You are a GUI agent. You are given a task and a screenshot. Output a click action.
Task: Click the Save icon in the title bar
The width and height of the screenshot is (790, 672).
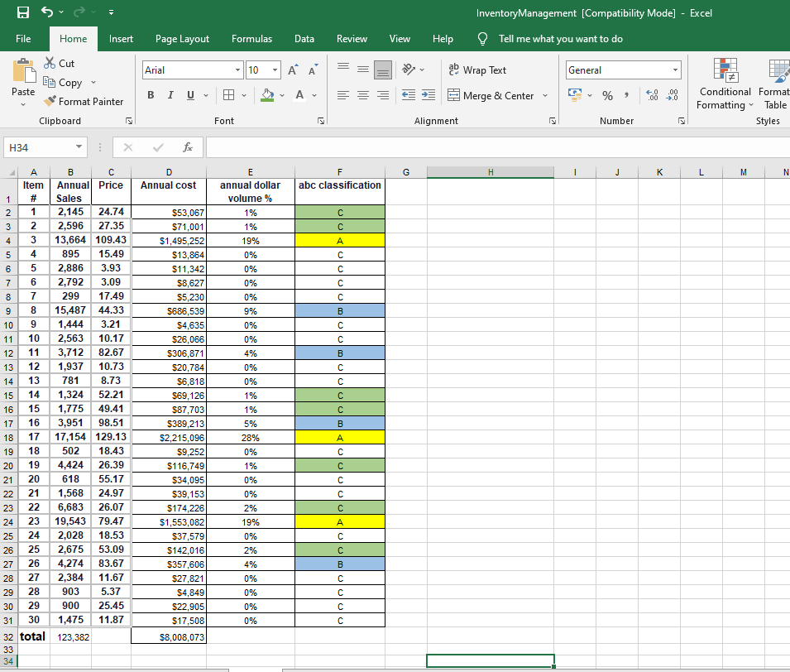pos(23,12)
